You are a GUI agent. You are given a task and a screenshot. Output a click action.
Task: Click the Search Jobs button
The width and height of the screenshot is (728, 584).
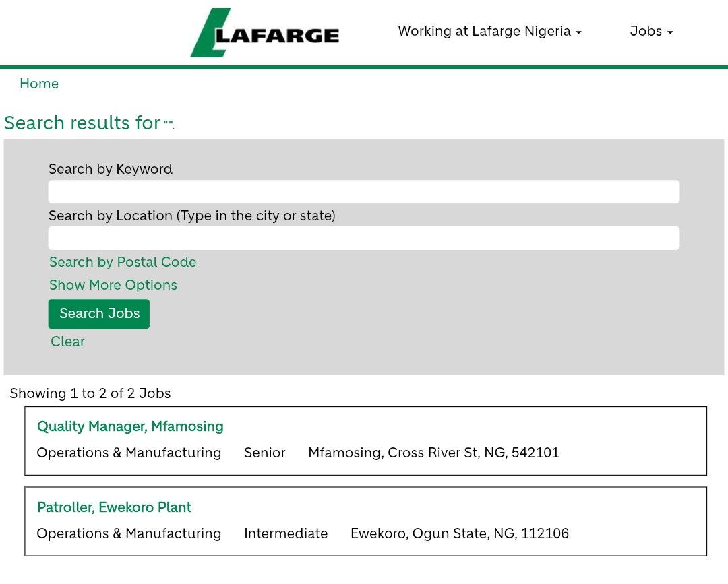point(99,314)
